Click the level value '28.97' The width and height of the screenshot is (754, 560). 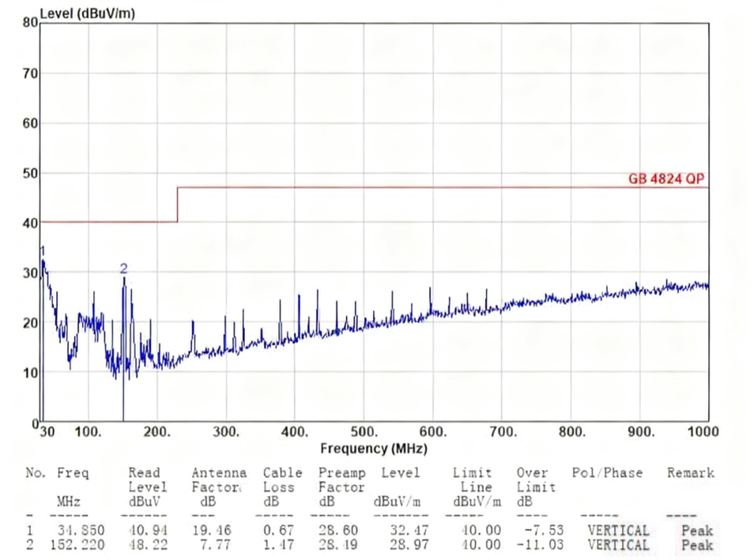click(x=409, y=545)
